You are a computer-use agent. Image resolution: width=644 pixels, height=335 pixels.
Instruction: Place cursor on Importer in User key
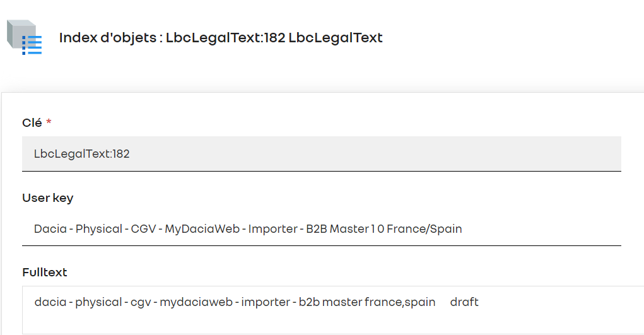coord(272,229)
